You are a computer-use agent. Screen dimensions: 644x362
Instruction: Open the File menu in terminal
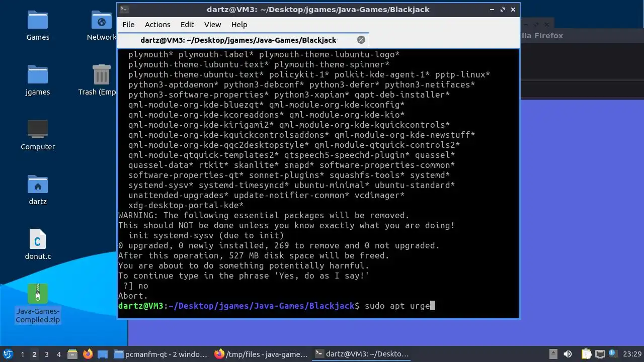click(x=128, y=24)
